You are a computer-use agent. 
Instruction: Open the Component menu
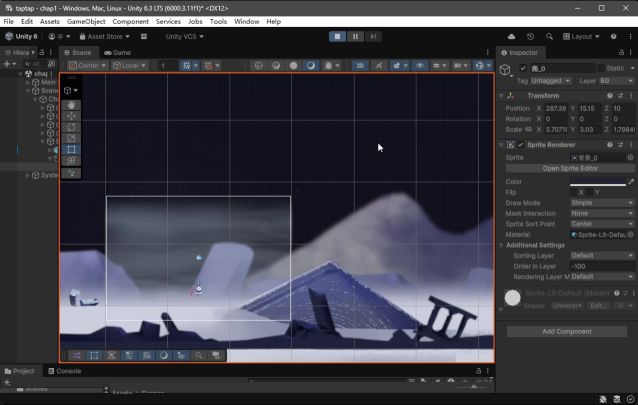[x=131, y=22]
